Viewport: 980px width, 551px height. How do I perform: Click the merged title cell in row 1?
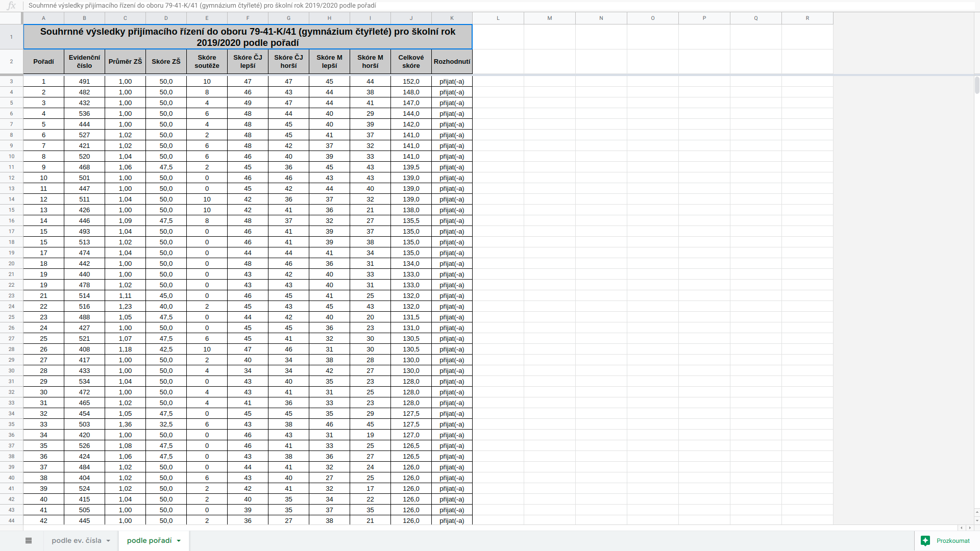tap(248, 37)
